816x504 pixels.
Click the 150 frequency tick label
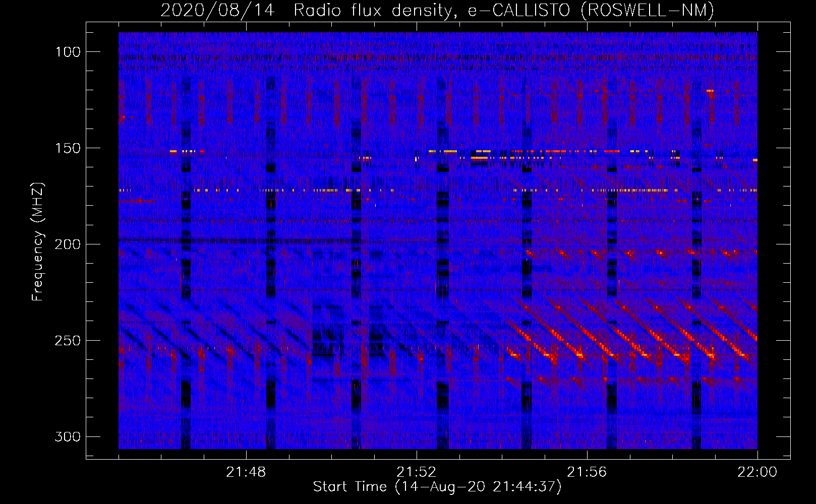[68, 148]
